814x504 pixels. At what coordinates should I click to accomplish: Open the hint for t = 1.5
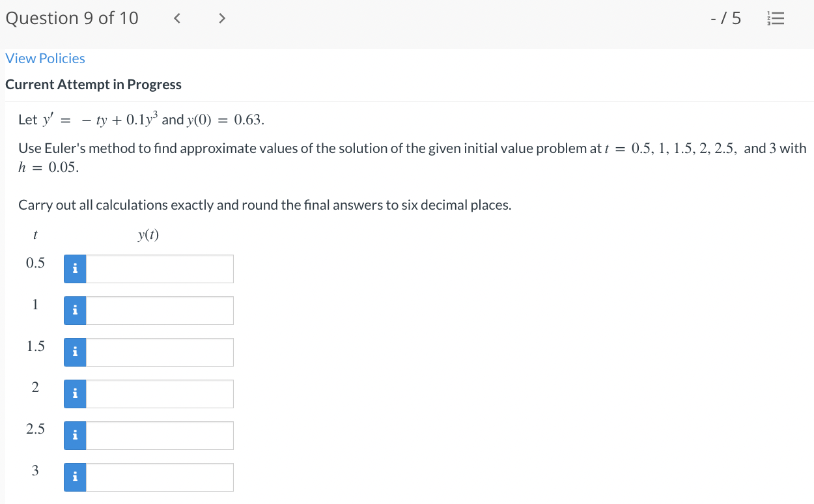pyautogui.click(x=74, y=352)
